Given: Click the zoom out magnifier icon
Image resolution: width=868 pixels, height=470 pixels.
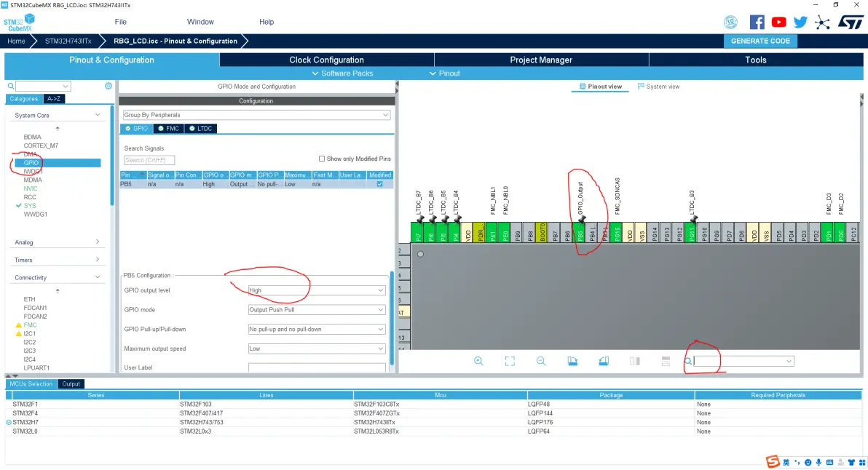Looking at the screenshot, I should 541,361.
